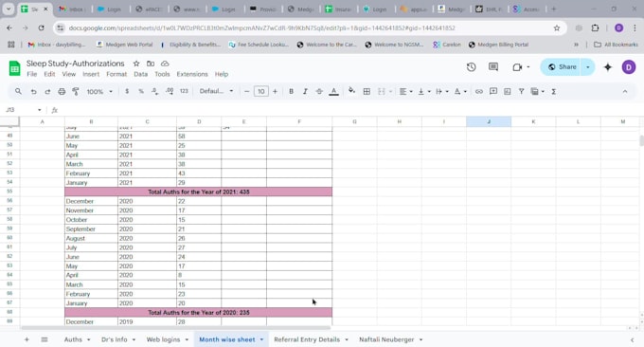644x347 pixels.
Task: Open the Data menu
Action: pyautogui.click(x=140, y=74)
